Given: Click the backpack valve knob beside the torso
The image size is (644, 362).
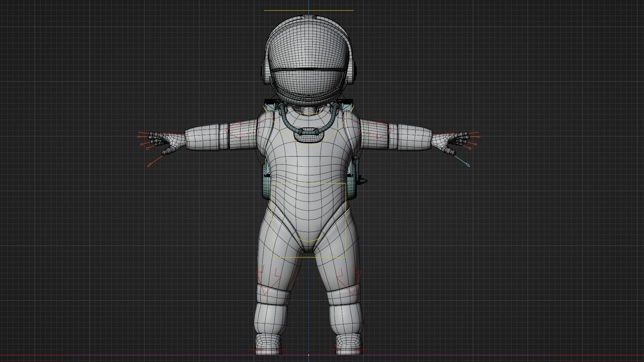Looking at the screenshot, I should [x=363, y=180].
